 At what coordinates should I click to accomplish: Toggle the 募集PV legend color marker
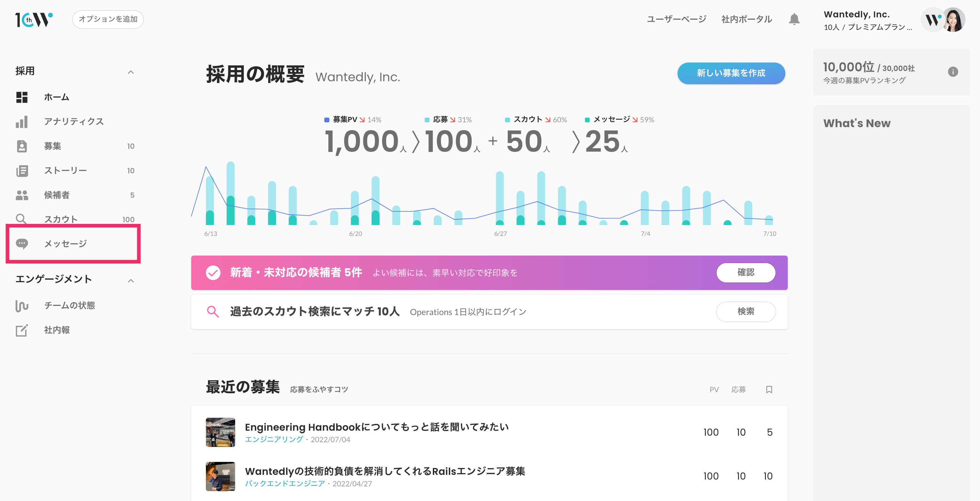coord(326,120)
